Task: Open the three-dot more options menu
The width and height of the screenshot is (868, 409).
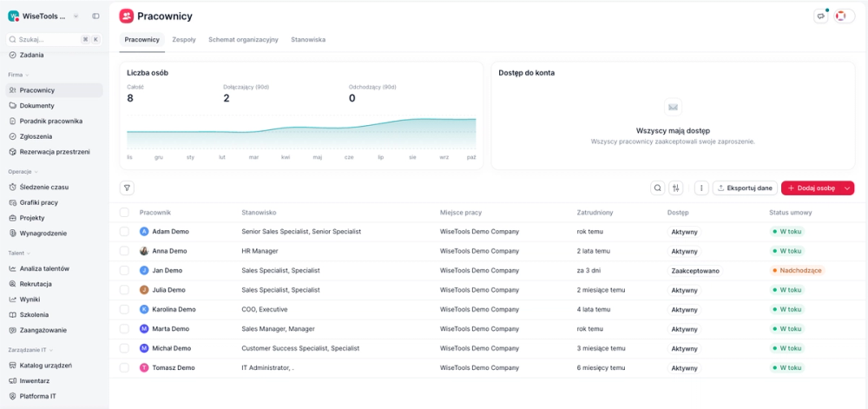Action: [x=701, y=188]
